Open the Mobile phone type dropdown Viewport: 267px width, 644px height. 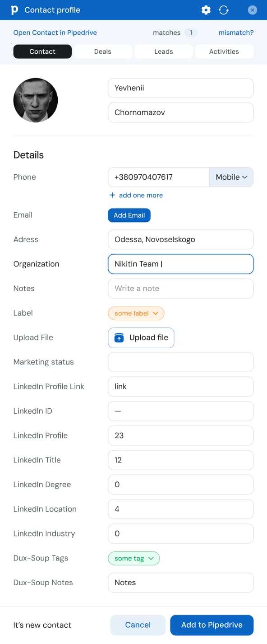pos(231,177)
